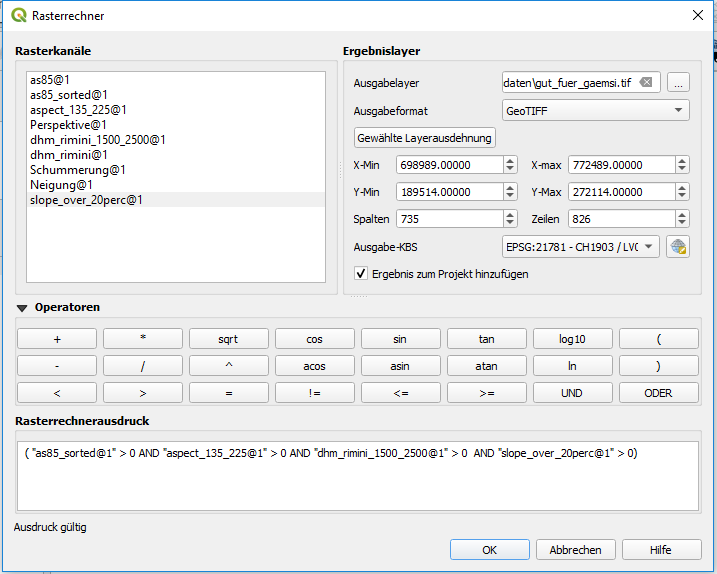Open the Ausgabe-KBS coordinate system dropdown
The width and height of the screenshot is (717, 574).
580,247
